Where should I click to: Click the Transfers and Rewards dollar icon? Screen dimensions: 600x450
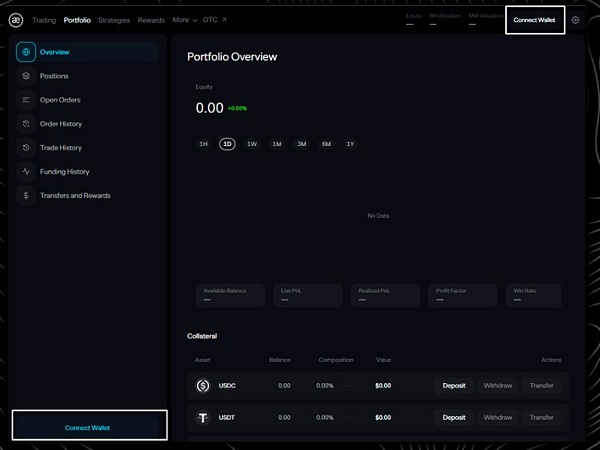[26, 196]
